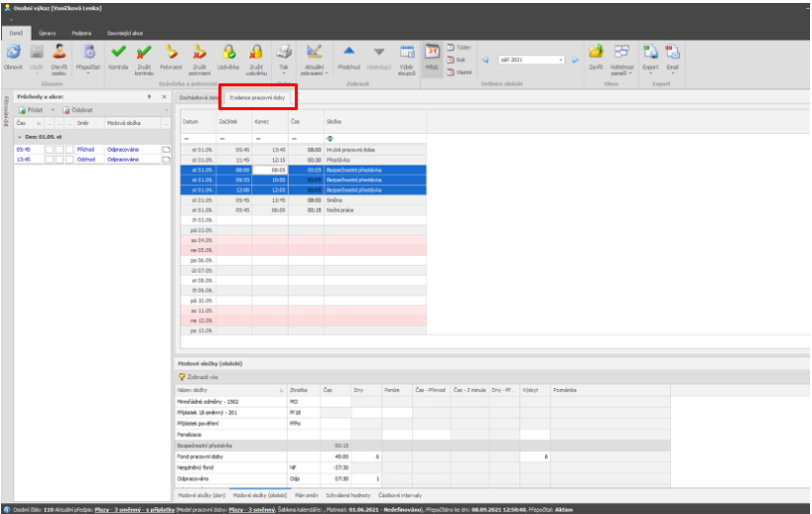Switch to Plán směn tab
The width and height of the screenshot is (812, 514).
307,495
